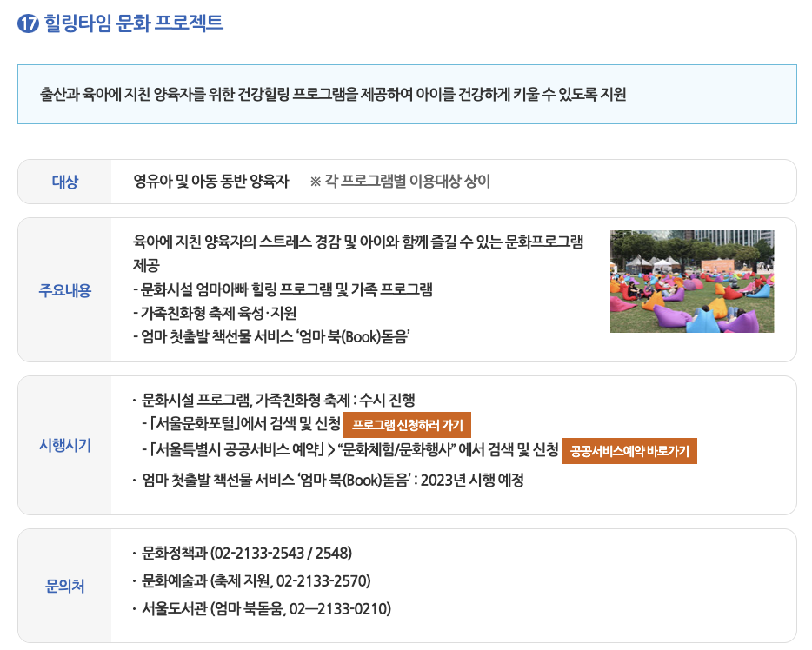Click the contact '서울도서관 (엄마 북돋움, 02—2133-0210)'
Screen dimensions: 812x650
click(266, 608)
